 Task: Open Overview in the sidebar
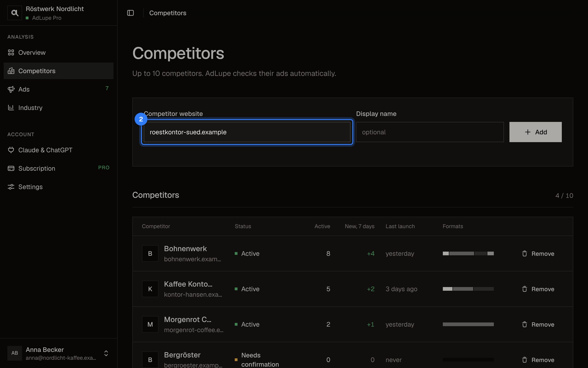tap(59, 53)
